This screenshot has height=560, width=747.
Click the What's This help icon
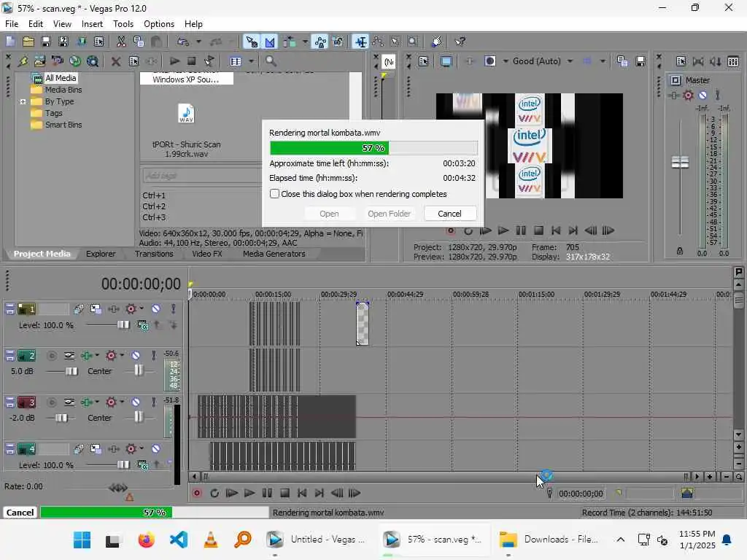pos(460,42)
